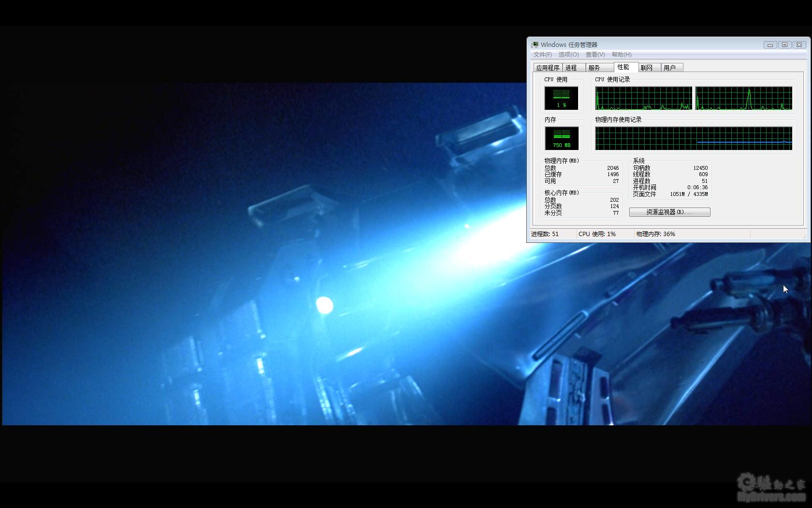Click the second CPU history graph

[743, 98]
